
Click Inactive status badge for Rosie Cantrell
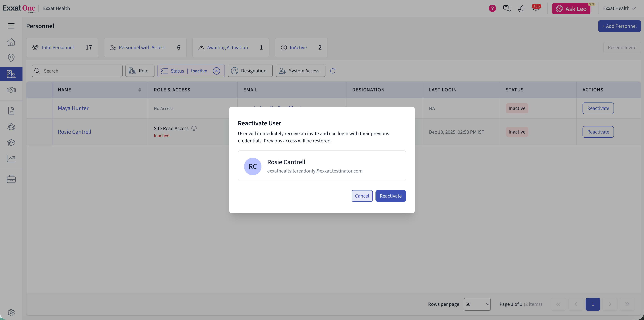tap(517, 132)
